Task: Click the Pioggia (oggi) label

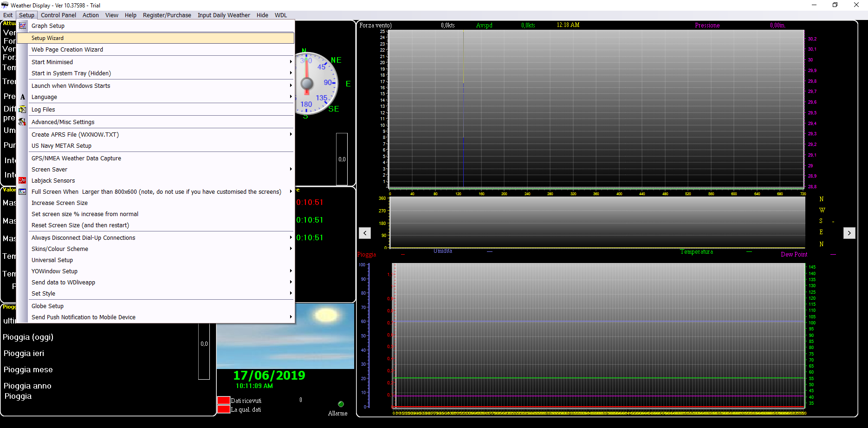Action: [x=28, y=337]
